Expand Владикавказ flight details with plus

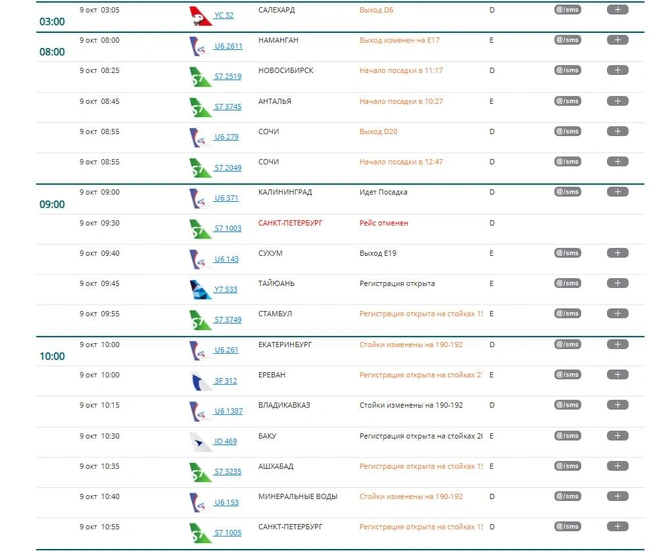[618, 405]
